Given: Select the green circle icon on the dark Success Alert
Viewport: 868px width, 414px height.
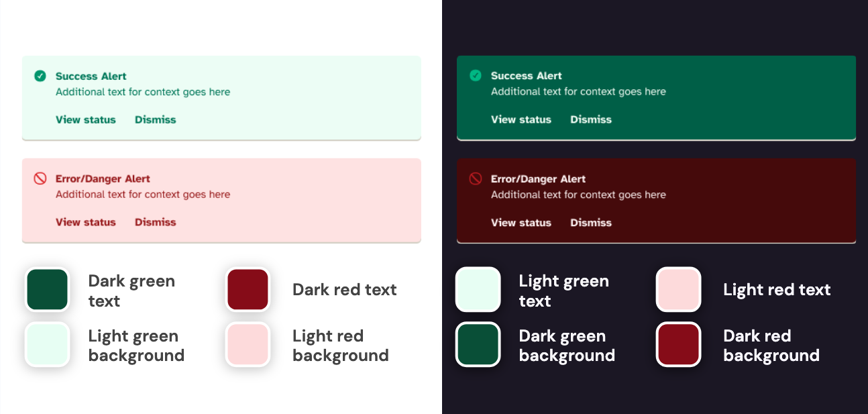Looking at the screenshot, I should click(x=476, y=76).
